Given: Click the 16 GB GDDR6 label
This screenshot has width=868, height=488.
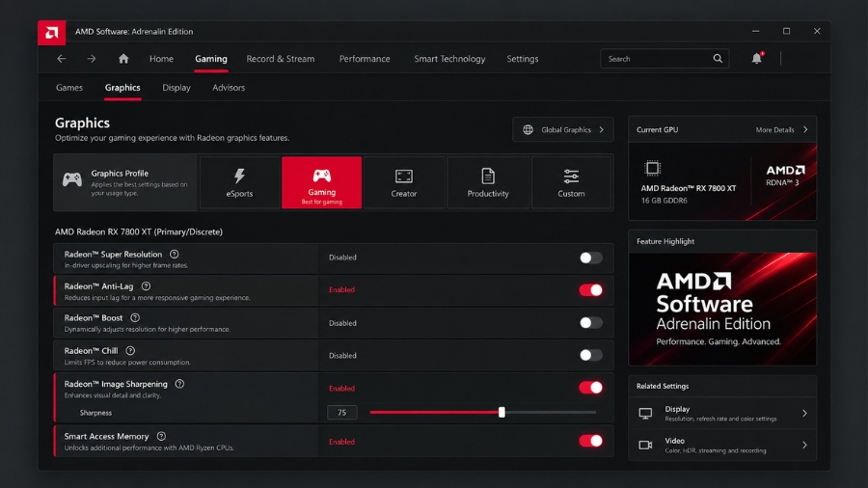Looking at the screenshot, I should click(664, 201).
